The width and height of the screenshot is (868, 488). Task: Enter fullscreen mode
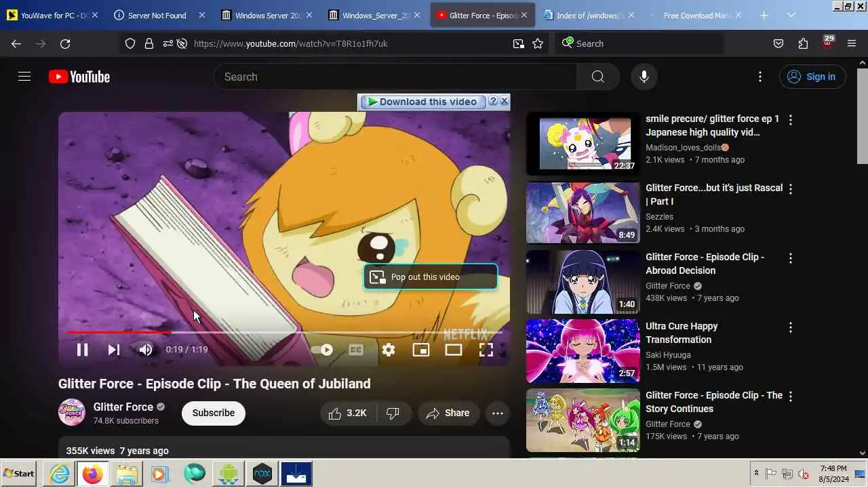click(486, 350)
